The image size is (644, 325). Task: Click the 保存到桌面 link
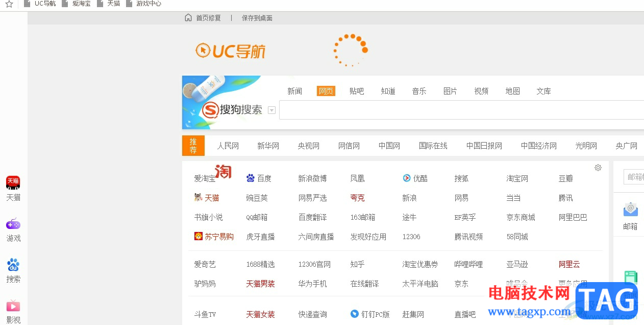point(257,17)
